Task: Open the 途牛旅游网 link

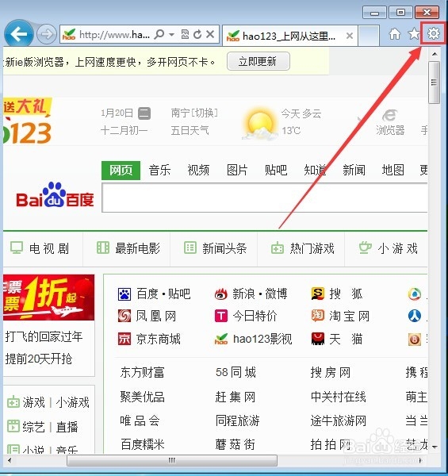Action: 339,420
